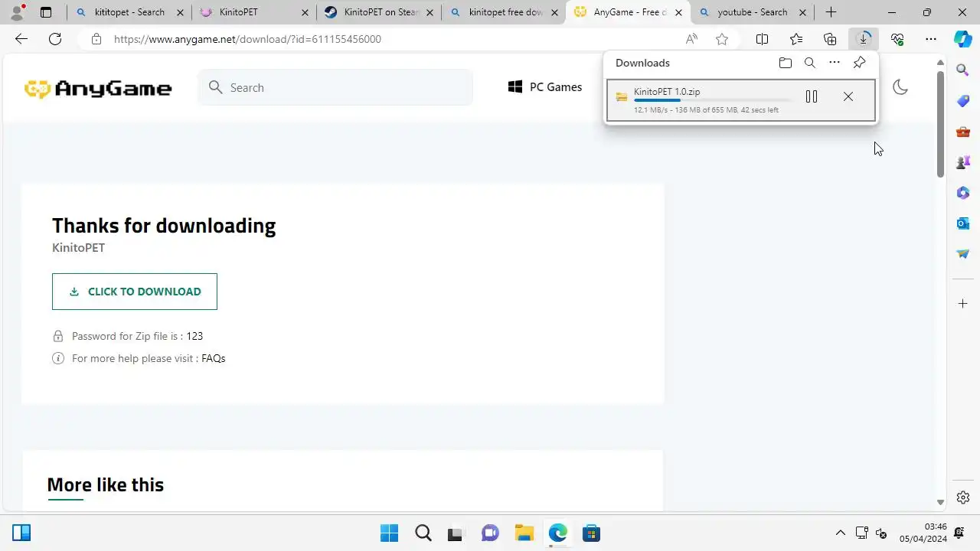Viewport: 980px width, 551px height.
Task: Open sidebar settings gear
Action: pyautogui.click(x=963, y=497)
